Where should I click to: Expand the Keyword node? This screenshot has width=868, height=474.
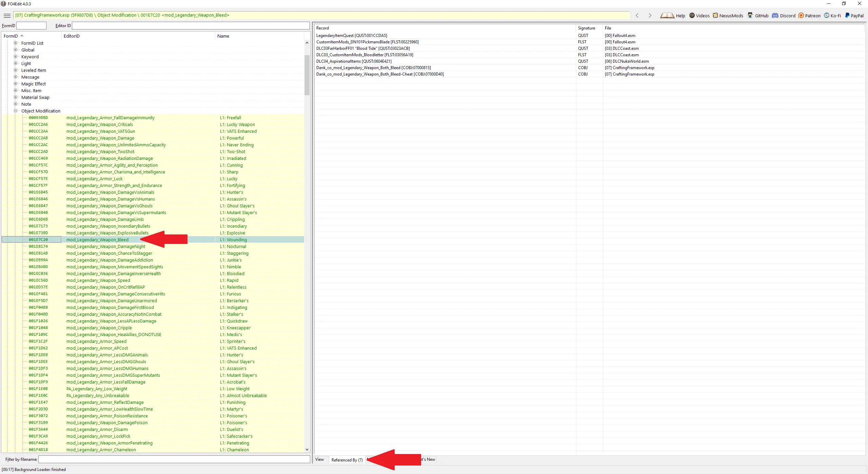[x=15, y=57]
